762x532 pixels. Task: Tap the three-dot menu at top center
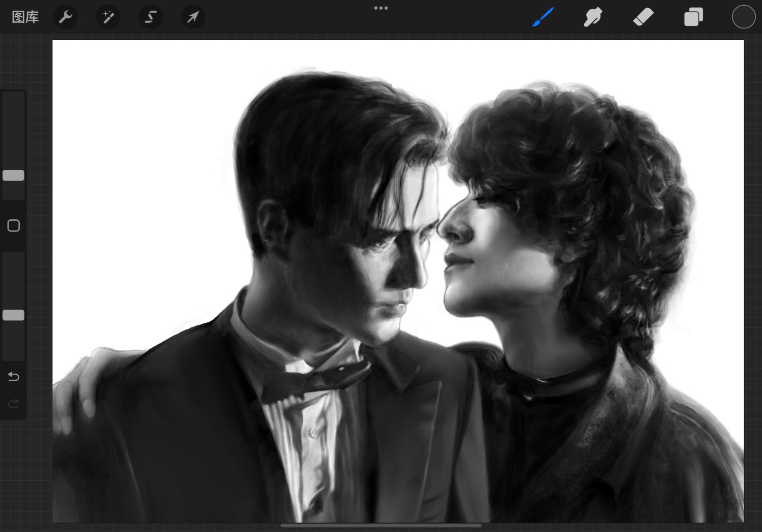click(x=381, y=8)
